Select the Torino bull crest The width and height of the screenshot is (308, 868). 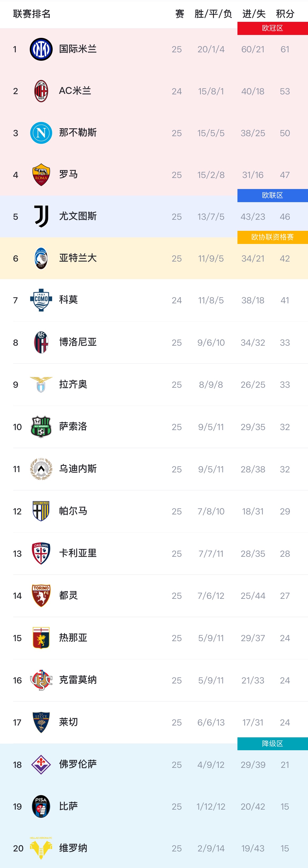coord(41,595)
